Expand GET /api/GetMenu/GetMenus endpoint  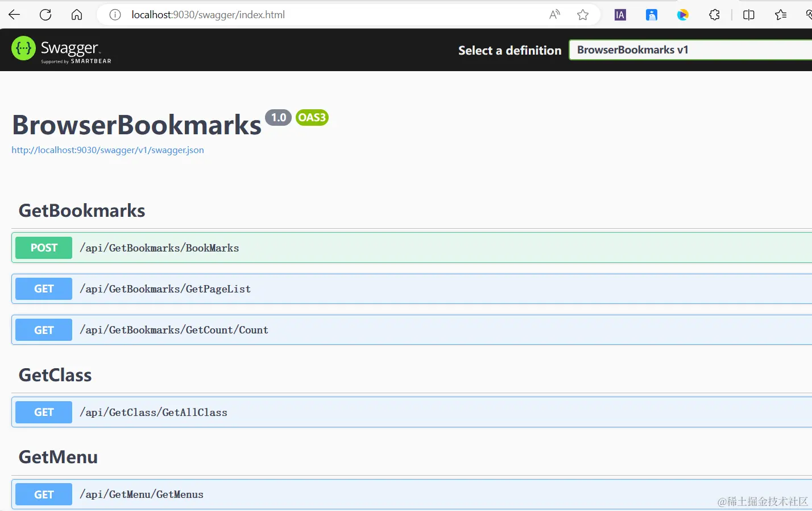coord(412,494)
